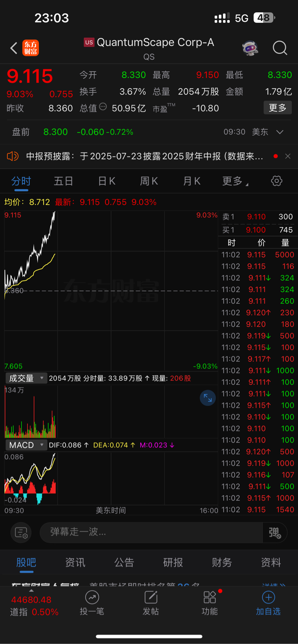Toggle the 弹 danmaku switch

coord(275,532)
